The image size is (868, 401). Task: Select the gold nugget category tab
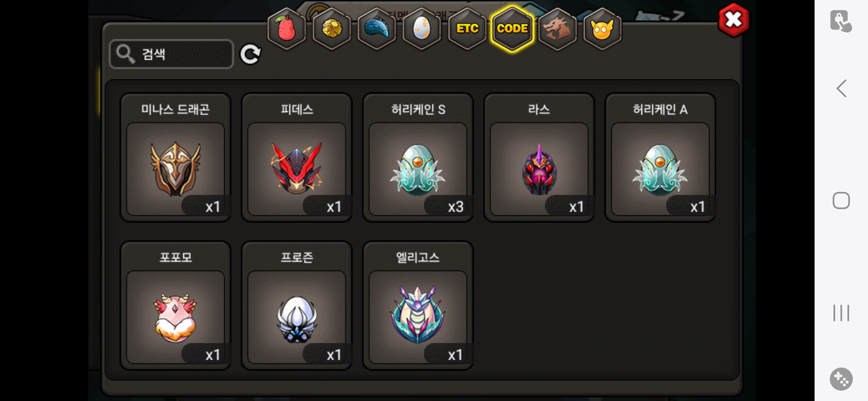click(x=332, y=29)
